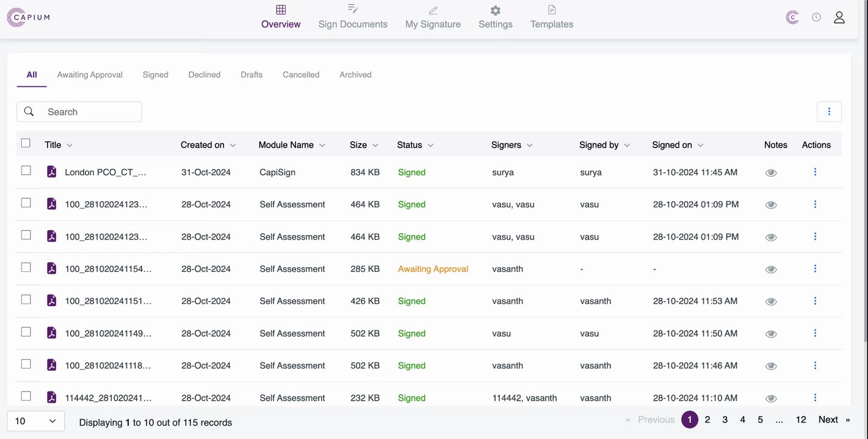Check the box for London PCO_CT document

pos(26,171)
